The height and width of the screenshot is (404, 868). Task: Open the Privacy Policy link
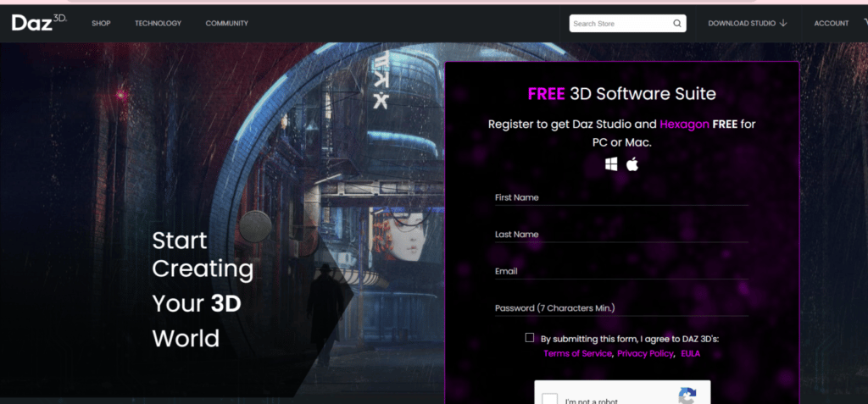(645, 353)
